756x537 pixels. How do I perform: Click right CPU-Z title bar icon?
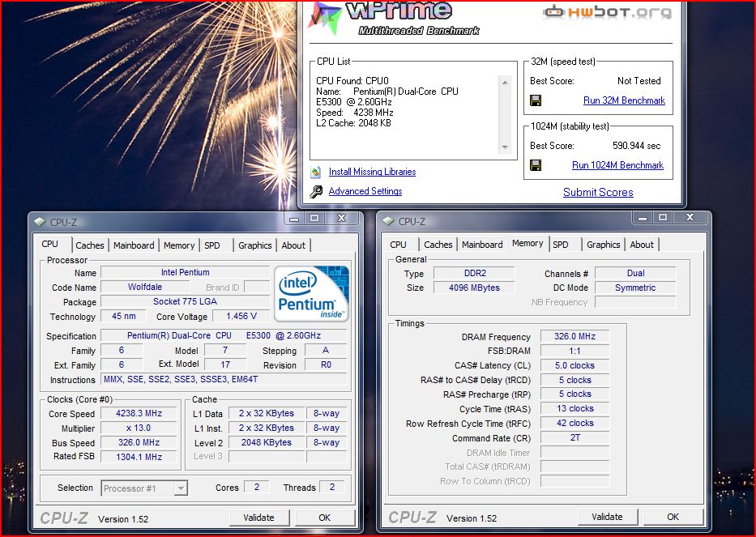[x=388, y=221]
